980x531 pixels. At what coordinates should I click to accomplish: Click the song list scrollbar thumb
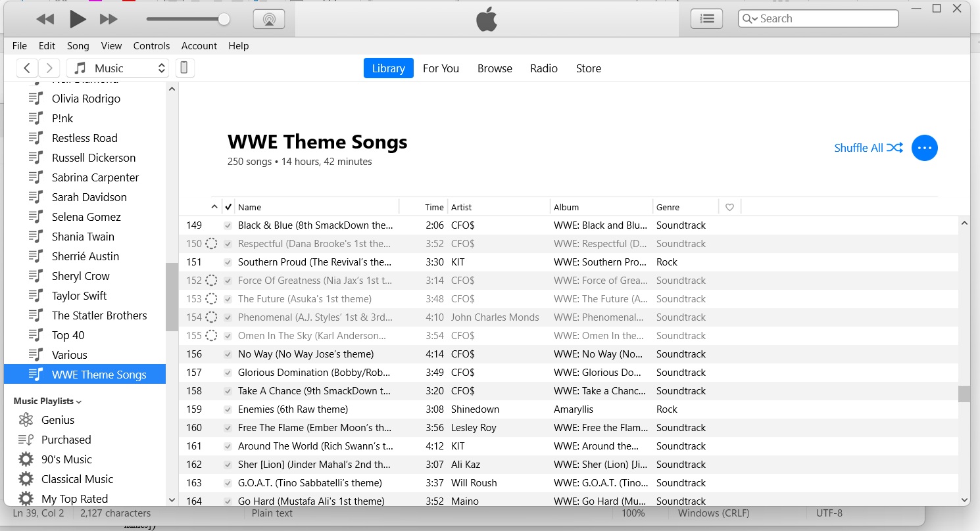pos(964,394)
